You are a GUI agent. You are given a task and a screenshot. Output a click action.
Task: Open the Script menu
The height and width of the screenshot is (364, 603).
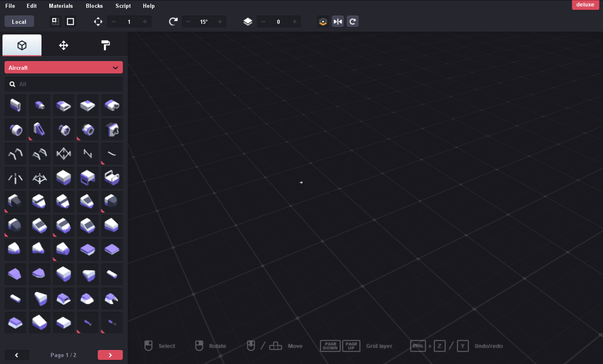point(123,6)
